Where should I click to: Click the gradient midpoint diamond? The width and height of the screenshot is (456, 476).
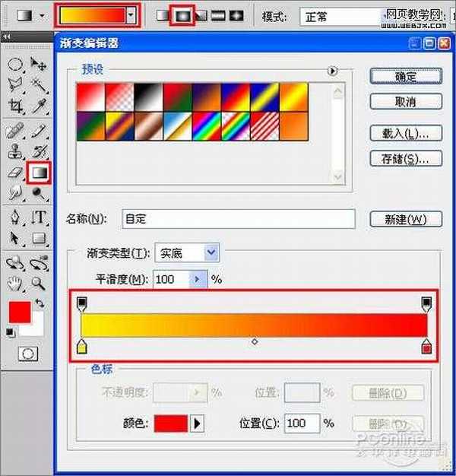(255, 342)
